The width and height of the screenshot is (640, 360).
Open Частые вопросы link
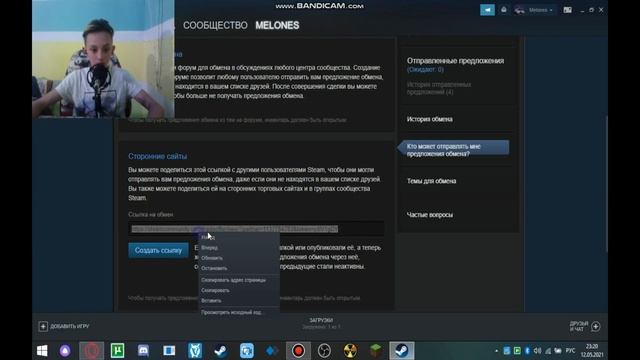430,215
